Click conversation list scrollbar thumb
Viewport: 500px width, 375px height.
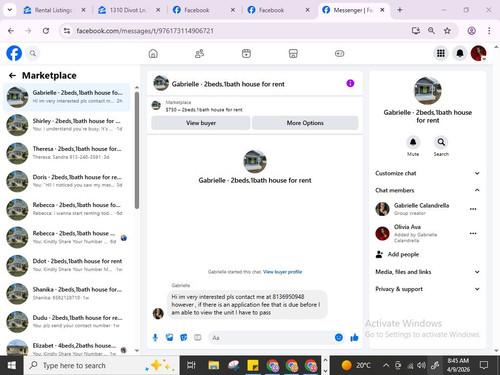(x=137, y=150)
